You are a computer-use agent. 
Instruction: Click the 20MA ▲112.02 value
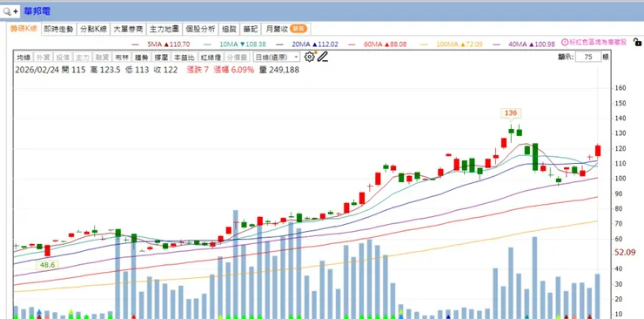(x=315, y=44)
